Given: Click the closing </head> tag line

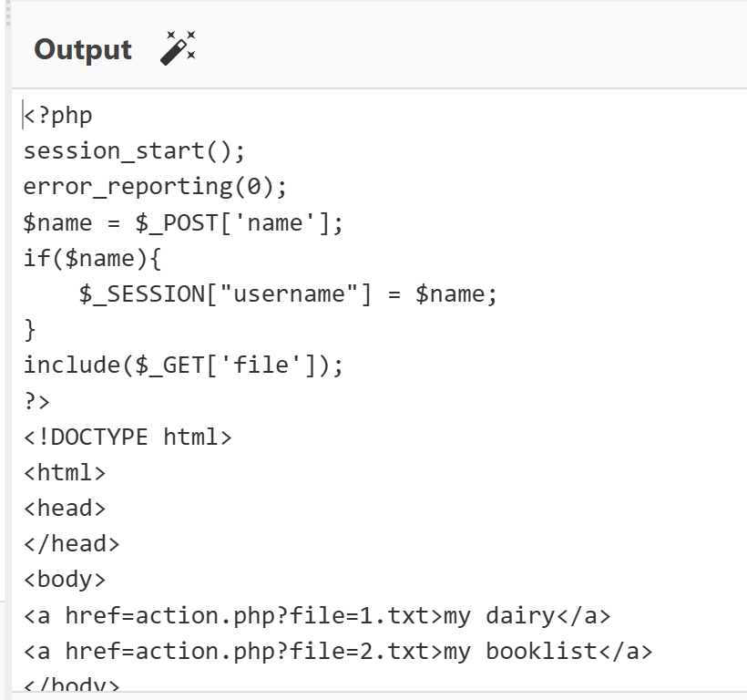Looking at the screenshot, I should 71,544.
